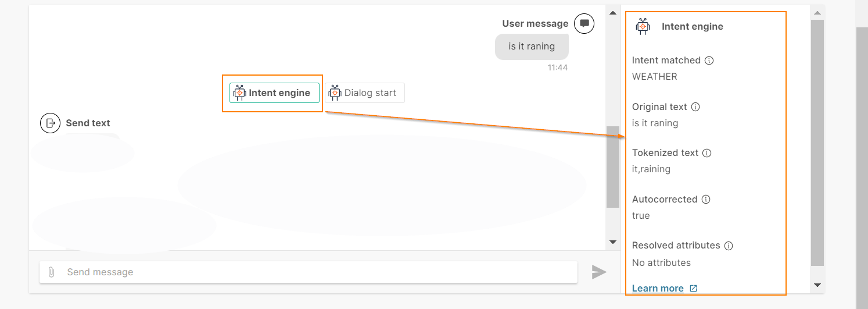Click the chat scrollbar thumb
The height and width of the screenshot is (309, 868).
(613, 167)
